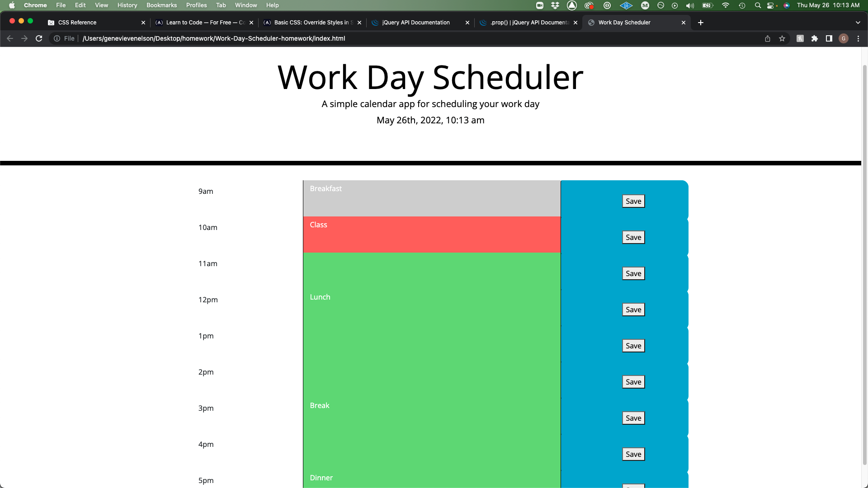Screen dimensions: 868x488
Task: Open the share icon in address bar
Action: click(768, 38)
